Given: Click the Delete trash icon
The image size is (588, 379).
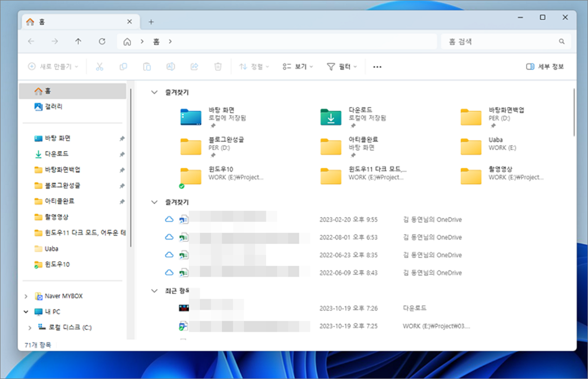Looking at the screenshot, I should click(x=218, y=67).
